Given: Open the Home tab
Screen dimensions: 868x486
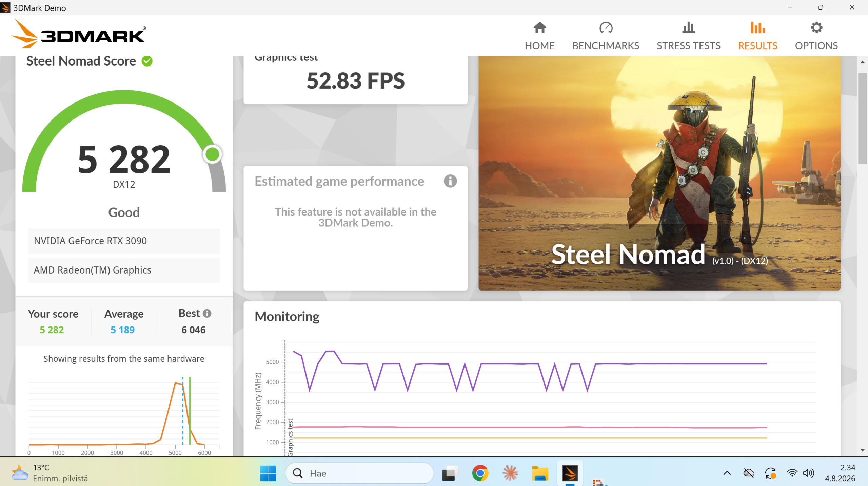Looking at the screenshot, I should click(539, 36).
